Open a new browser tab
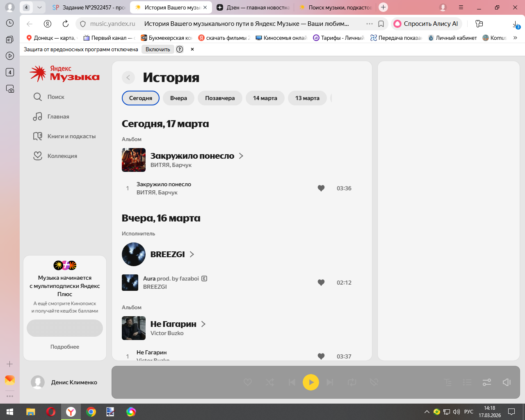The width and height of the screenshot is (525, 420). (x=383, y=7)
